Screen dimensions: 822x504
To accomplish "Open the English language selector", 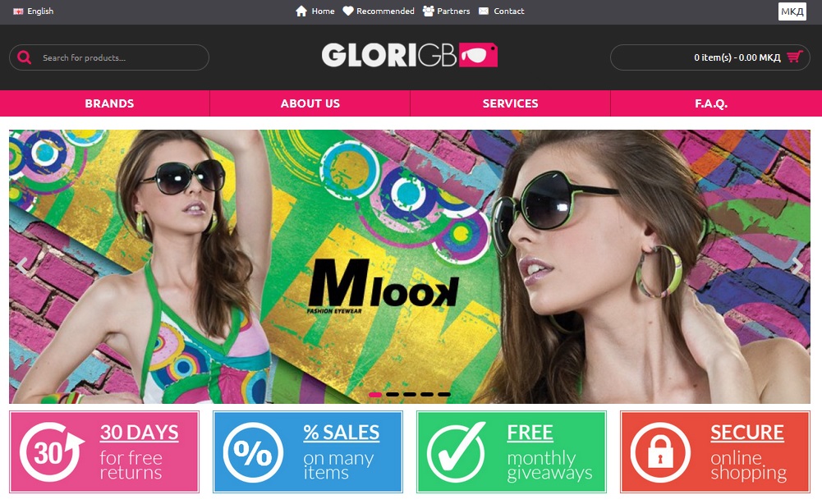I will [x=34, y=11].
